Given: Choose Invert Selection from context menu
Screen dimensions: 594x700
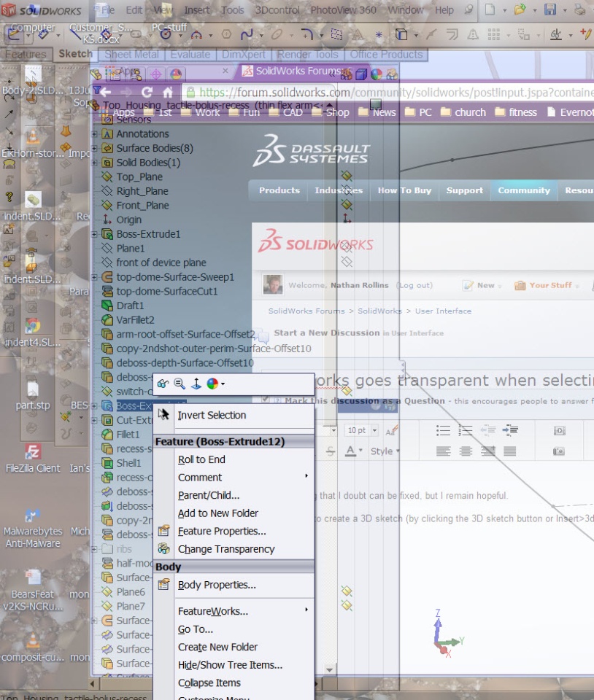Looking at the screenshot, I should (x=212, y=415).
